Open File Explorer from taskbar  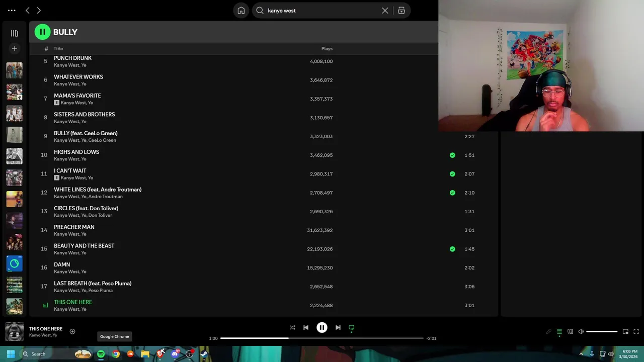pos(145,354)
